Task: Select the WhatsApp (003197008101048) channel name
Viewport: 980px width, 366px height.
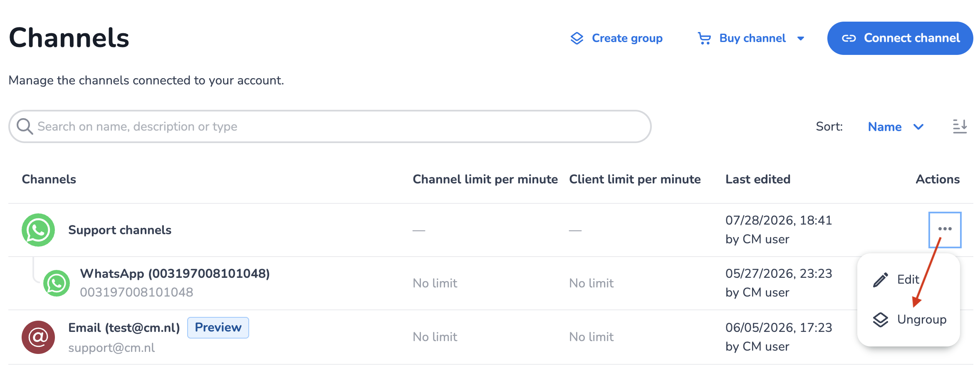Action: (x=175, y=274)
